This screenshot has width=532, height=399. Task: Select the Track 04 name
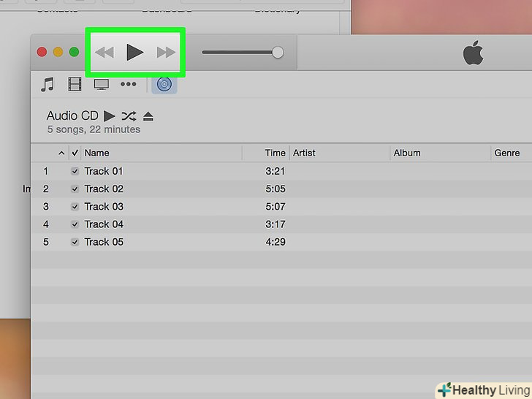(x=104, y=224)
